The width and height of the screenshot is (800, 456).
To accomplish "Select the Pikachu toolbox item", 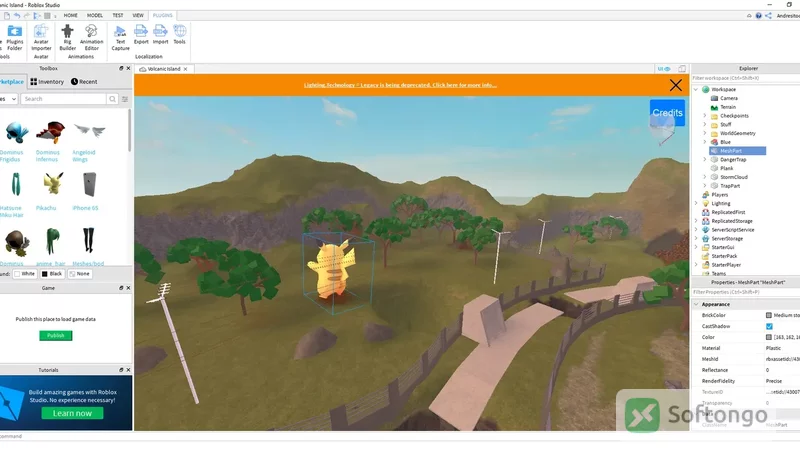I will 53,191.
